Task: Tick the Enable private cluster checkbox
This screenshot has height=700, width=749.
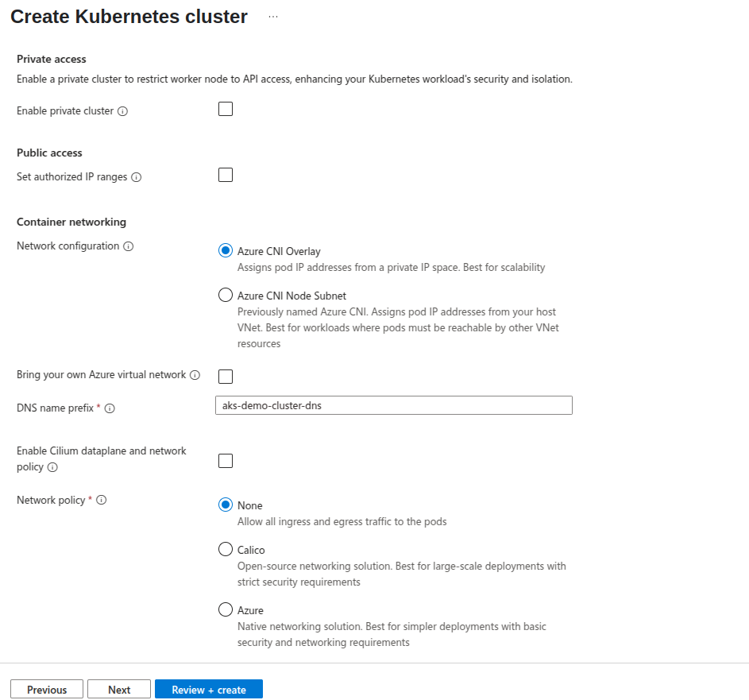Action: coord(226,109)
